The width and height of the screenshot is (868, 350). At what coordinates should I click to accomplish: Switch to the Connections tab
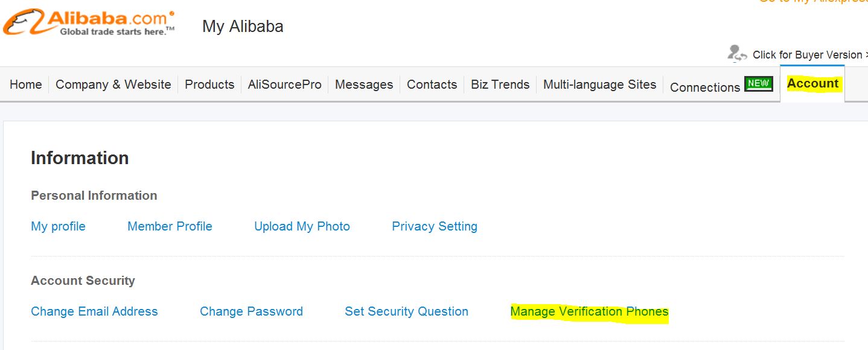pos(705,87)
